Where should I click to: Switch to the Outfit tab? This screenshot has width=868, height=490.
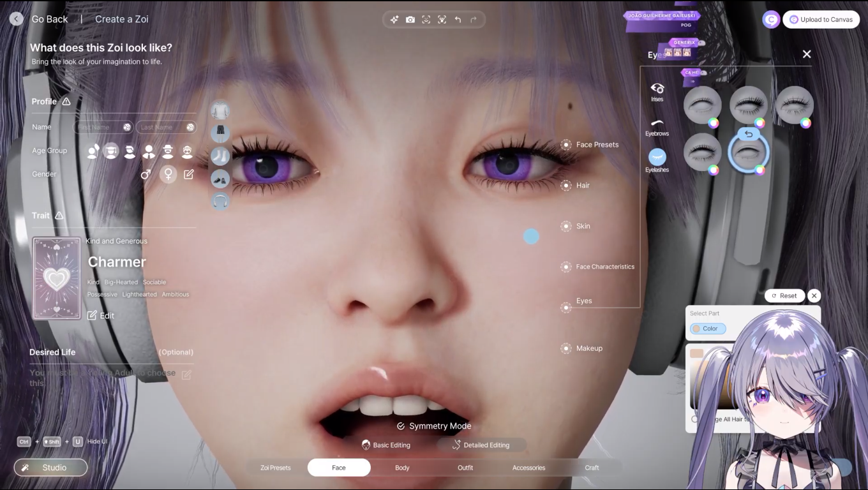click(465, 468)
